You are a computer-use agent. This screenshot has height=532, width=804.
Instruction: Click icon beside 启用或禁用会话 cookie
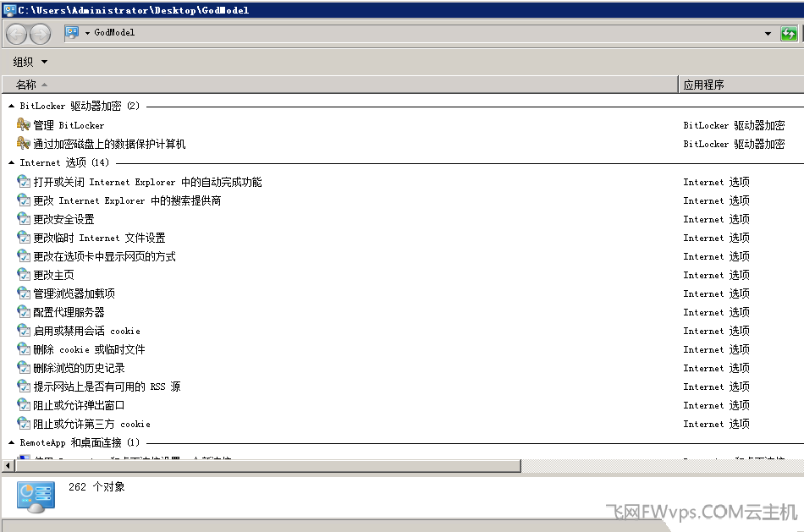click(x=24, y=331)
